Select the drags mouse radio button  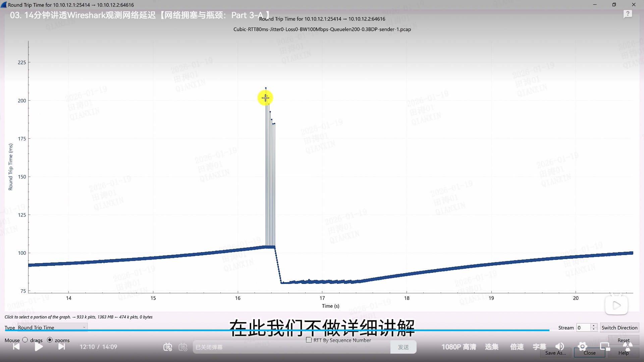25,340
